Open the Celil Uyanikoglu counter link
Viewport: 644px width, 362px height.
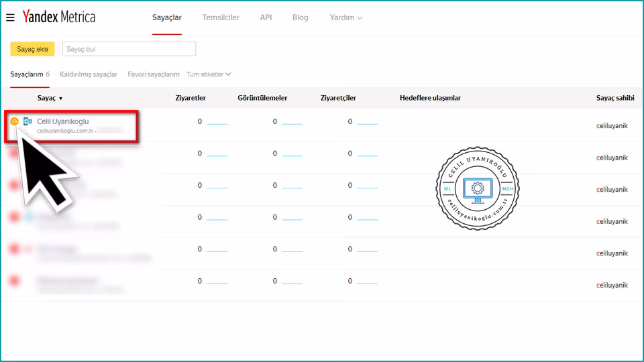63,121
